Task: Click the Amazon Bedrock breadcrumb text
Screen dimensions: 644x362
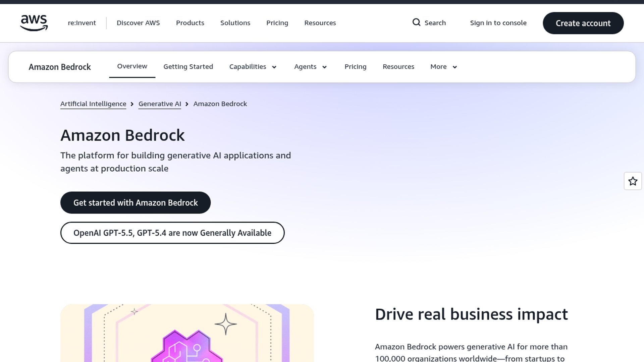Action: pyautogui.click(x=220, y=104)
